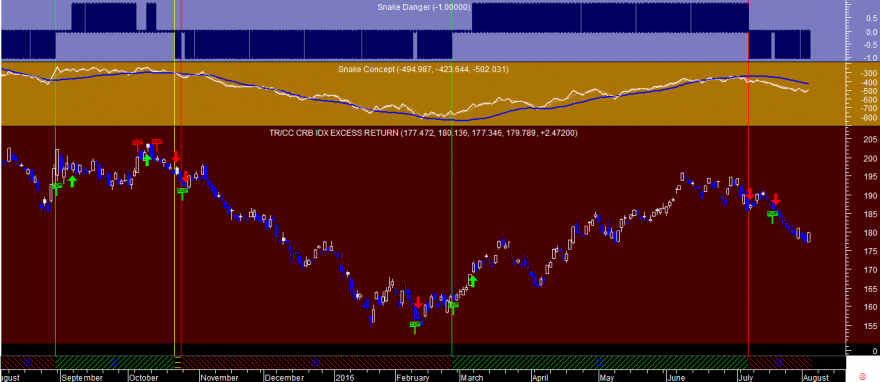The width and height of the screenshot is (880, 382).
Task: Click the February label on date axis
Action: click(412, 378)
